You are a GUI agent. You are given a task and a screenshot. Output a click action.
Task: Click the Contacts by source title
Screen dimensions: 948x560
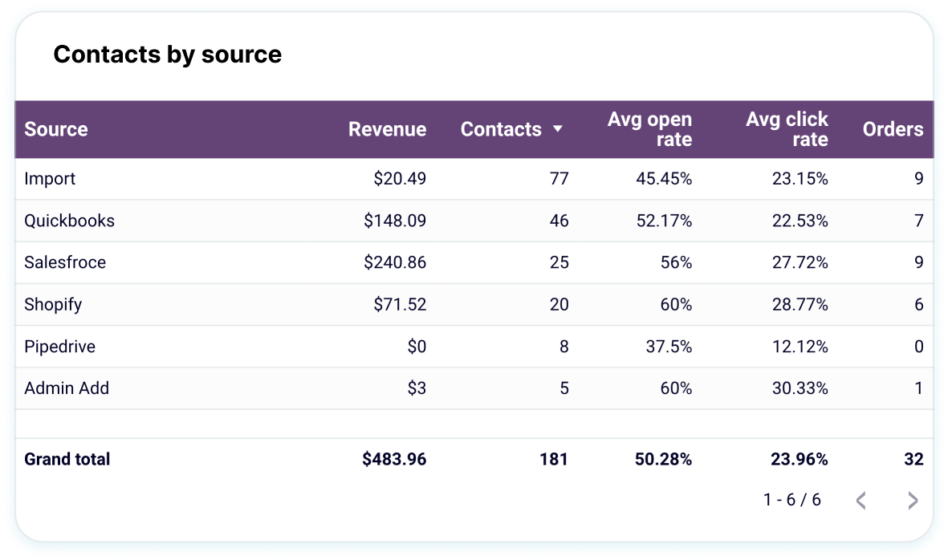click(167, 55)
